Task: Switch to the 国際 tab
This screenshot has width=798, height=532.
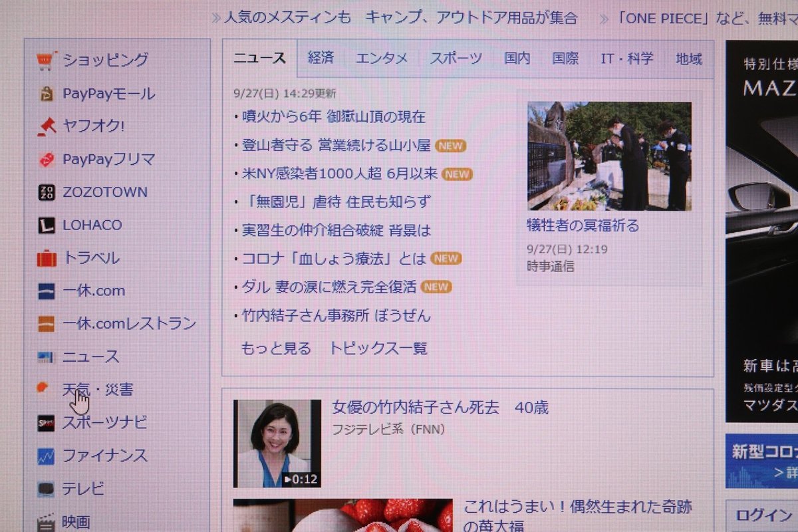Action: point(565,59)
